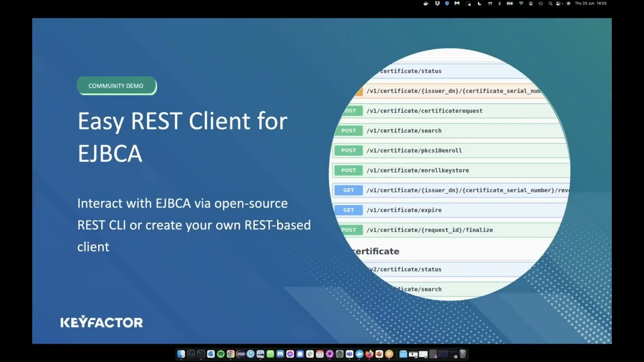Click the Docker whale menu bar icon
This screenshot has height=362, width=644.
pos(426,3)
